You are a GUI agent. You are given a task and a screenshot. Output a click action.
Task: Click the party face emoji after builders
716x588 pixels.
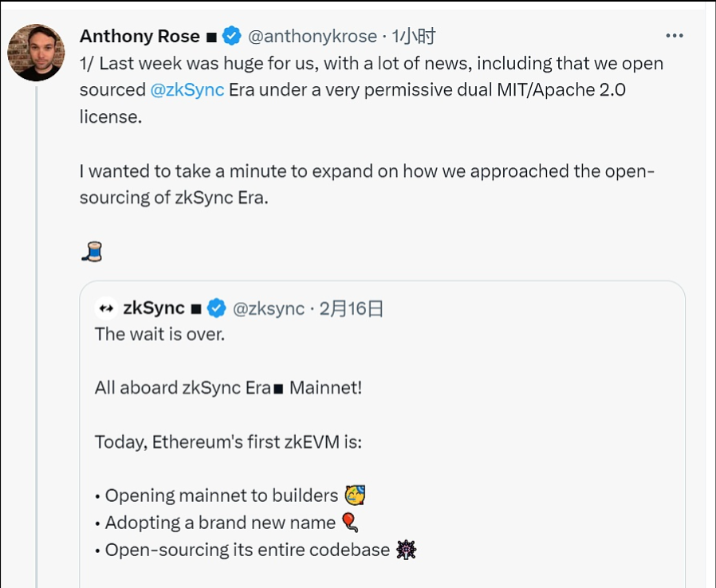(x=355, y=495)
